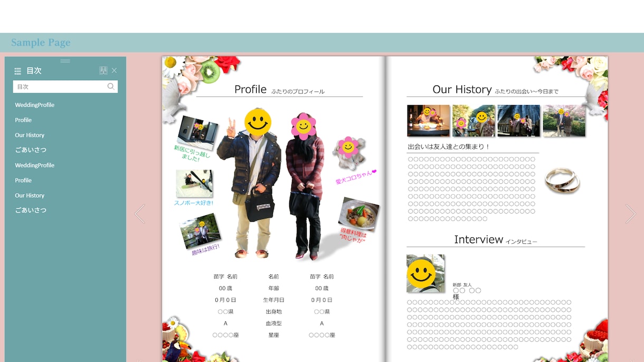Open the first WeddingProfile contents entry
Screen dimensions: 644x362
35,105
